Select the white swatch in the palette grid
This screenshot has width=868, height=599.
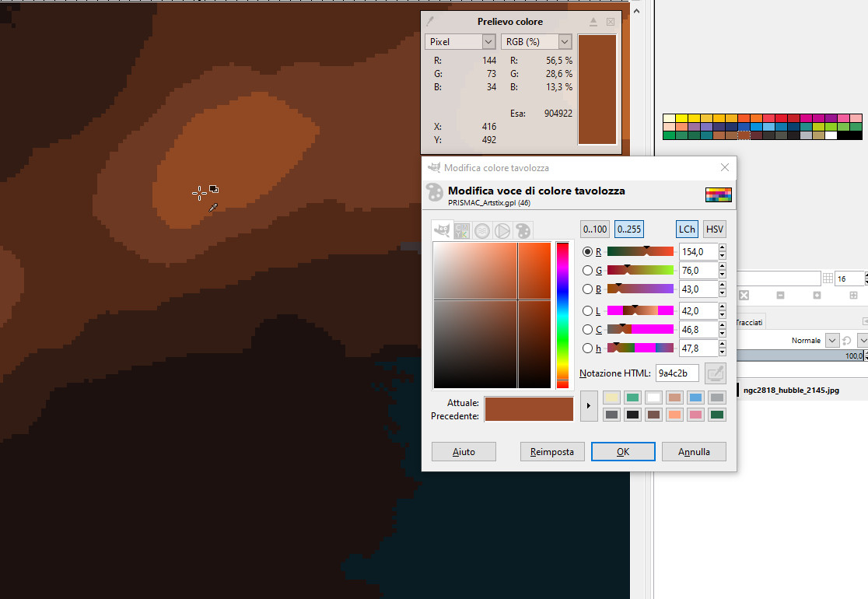click(831, 135)
